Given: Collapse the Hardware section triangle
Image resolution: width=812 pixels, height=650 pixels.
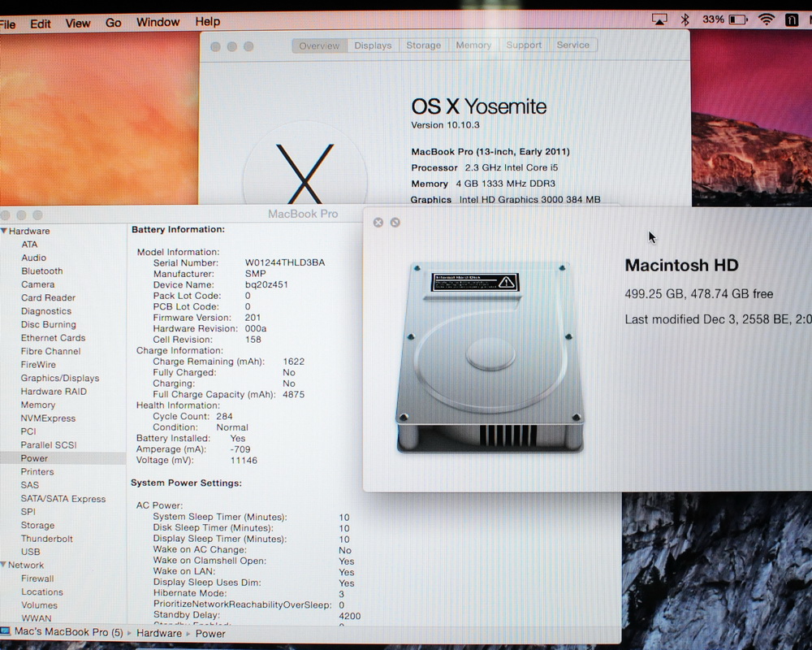Looking at the screenshot, I should (3, 231).
